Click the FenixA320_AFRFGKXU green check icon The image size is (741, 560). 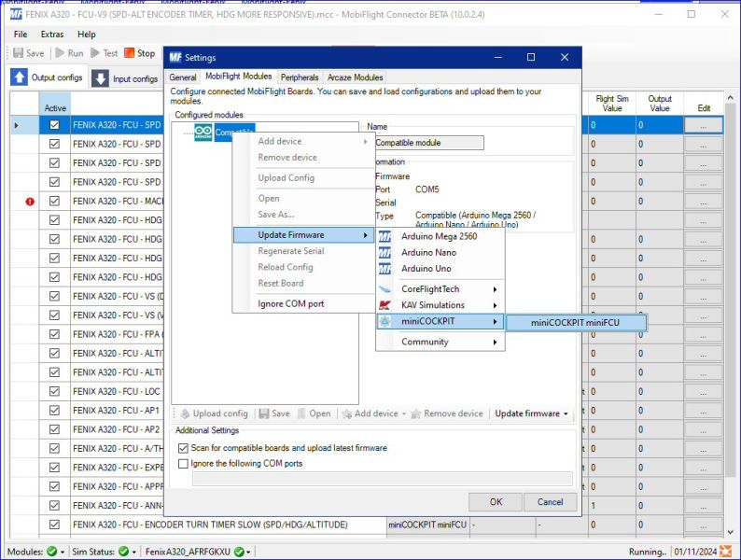239,551
